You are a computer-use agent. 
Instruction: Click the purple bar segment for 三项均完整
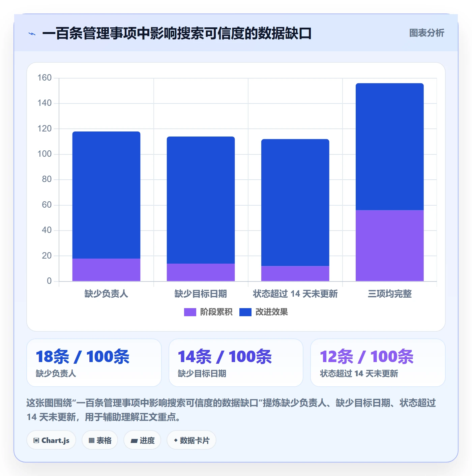coord(389,245)
